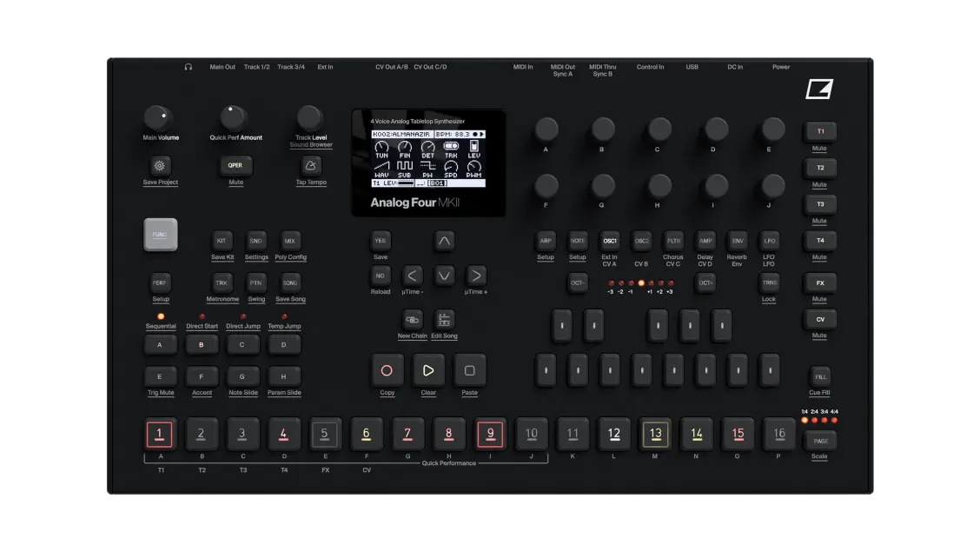Open the ENV parameter page
This screenshot has width=980, height=552.
tap(738, 241)
